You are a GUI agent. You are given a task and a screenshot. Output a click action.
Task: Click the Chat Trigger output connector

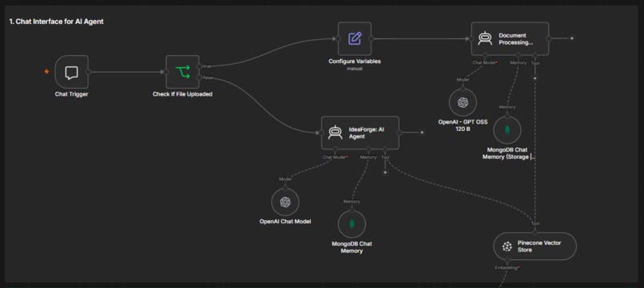click(x=88, y=72)
